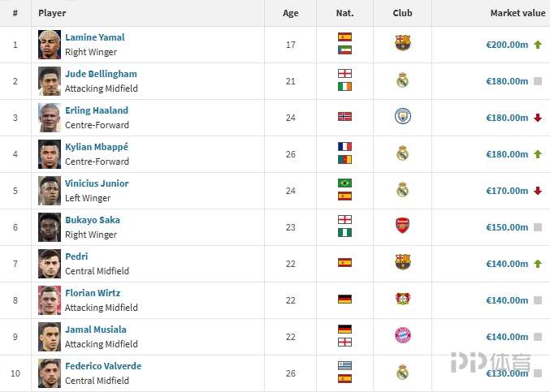Click Pedri's player photo thumbnail
Viewport: 550px width, 392px height.
click(50, 264)
